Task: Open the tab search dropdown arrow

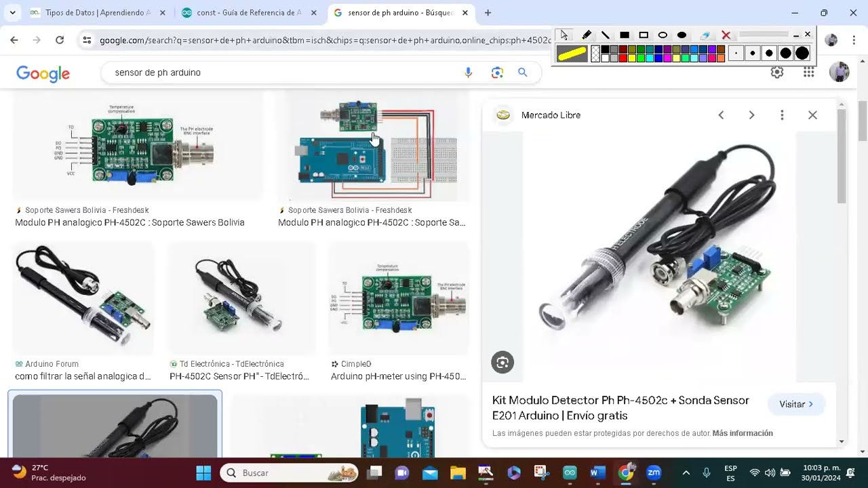Action: click(x=12, y=13)
